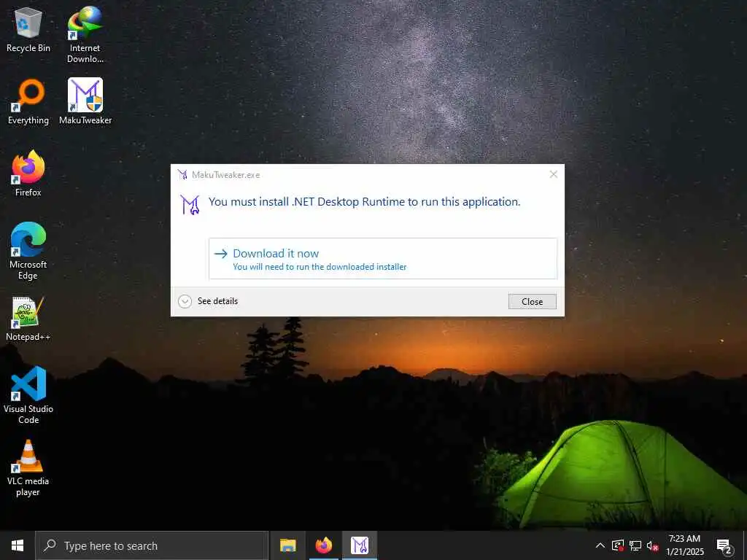This screenshot has width=747, height=560.
Task: Open the Action Center notifications icon
Action: tap(724, 546)
